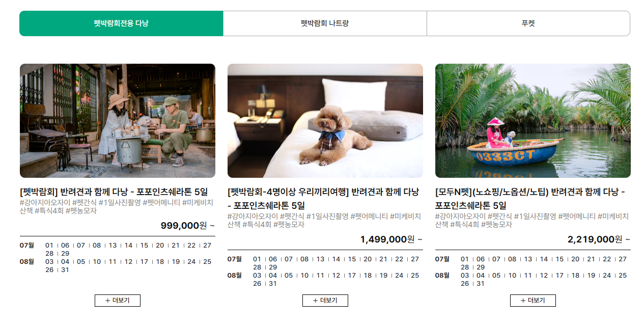The image size is (644, 324).
Task: Select the 펫박람회전용 다낭 tab
Action: [x=121, y=23]
